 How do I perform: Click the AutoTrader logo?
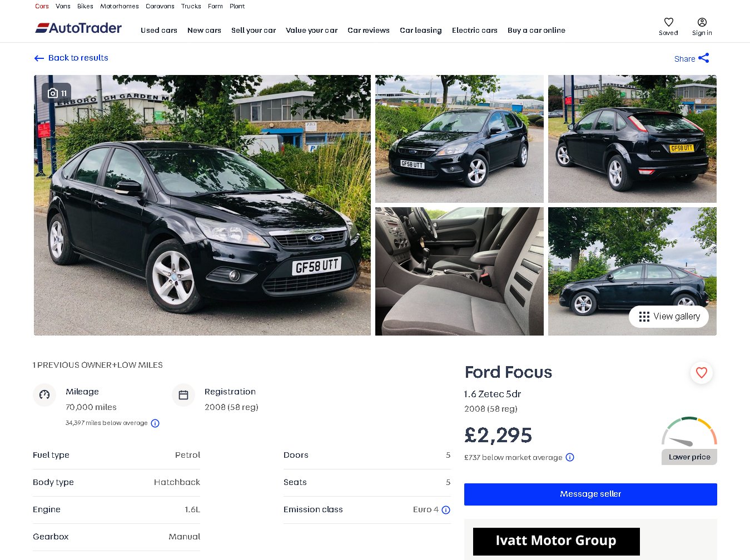[78, 28]
